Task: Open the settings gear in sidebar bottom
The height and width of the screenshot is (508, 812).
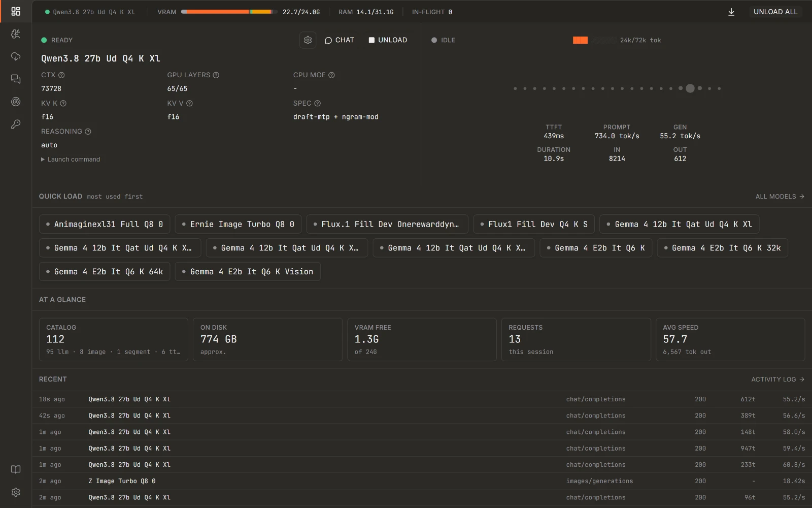Action: pos(16,492)
